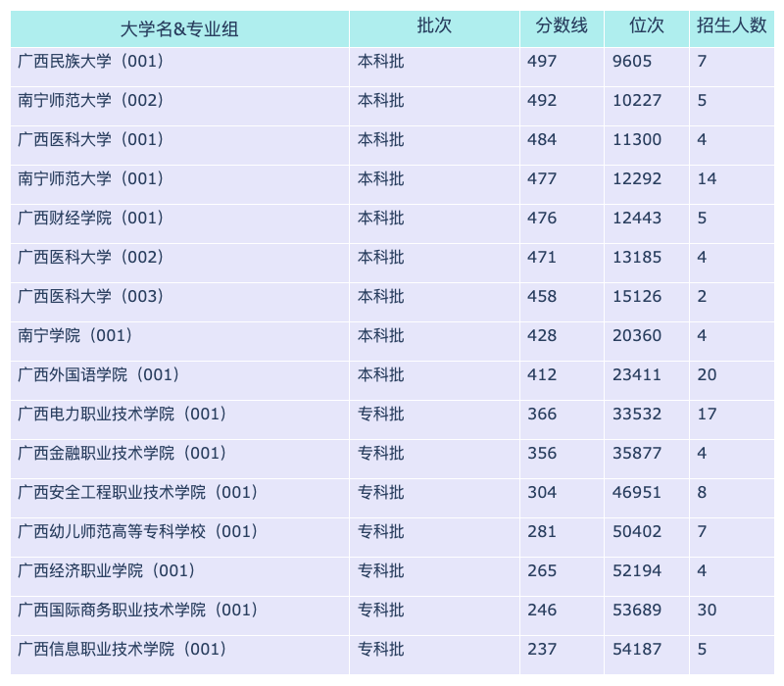This screenshot has height=686, width=784.
Task: Click score value 246
Action: (542, 610)
